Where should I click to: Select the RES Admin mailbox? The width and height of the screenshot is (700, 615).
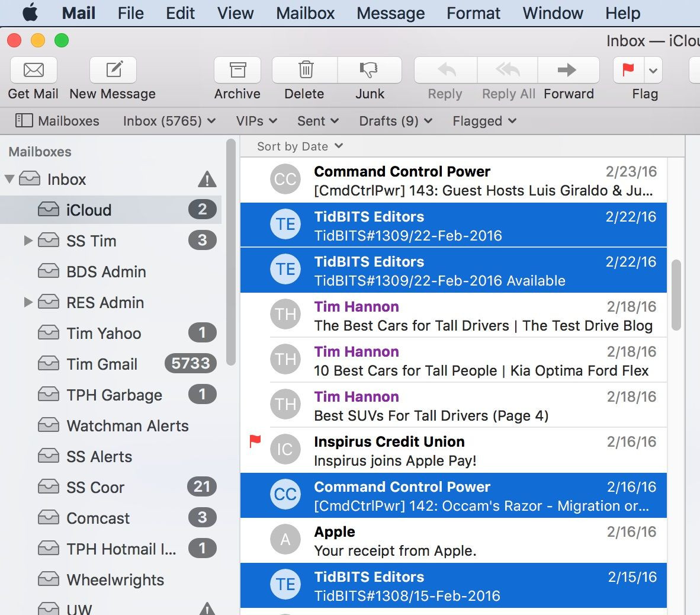tap(111, 302)
